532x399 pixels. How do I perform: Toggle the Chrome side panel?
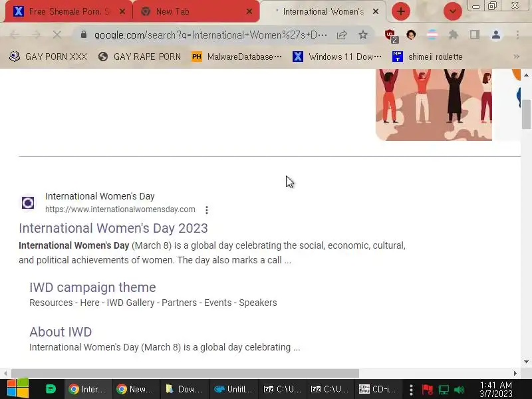pos(475,35)
